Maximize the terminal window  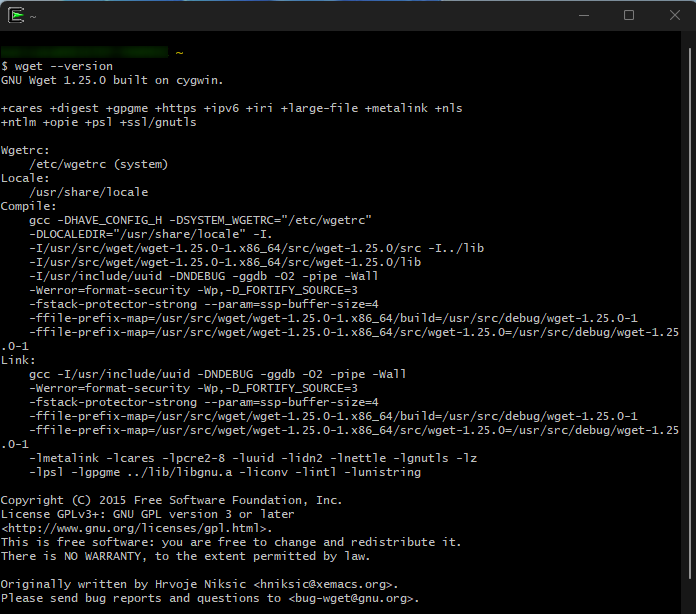629,16
